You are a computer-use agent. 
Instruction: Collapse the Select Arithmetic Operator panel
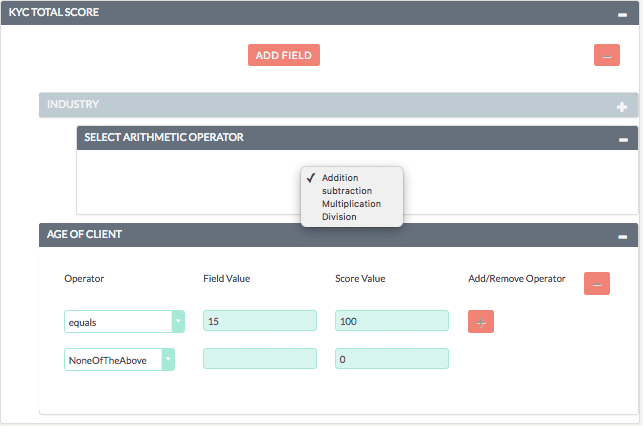[x=623, y=140]
